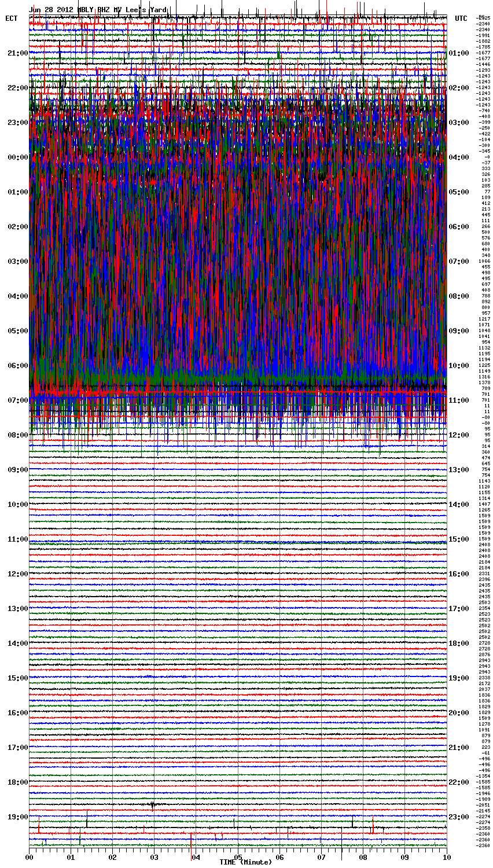Select the 21:00 label on ECT axis
Viewport: 493px width, 868px height.
click(17, 53)
